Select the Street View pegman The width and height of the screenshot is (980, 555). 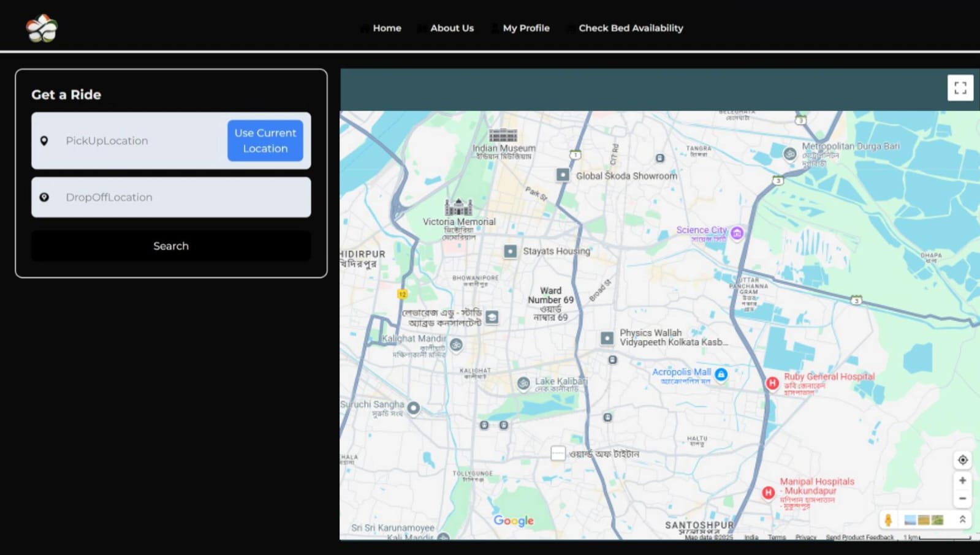888,520
